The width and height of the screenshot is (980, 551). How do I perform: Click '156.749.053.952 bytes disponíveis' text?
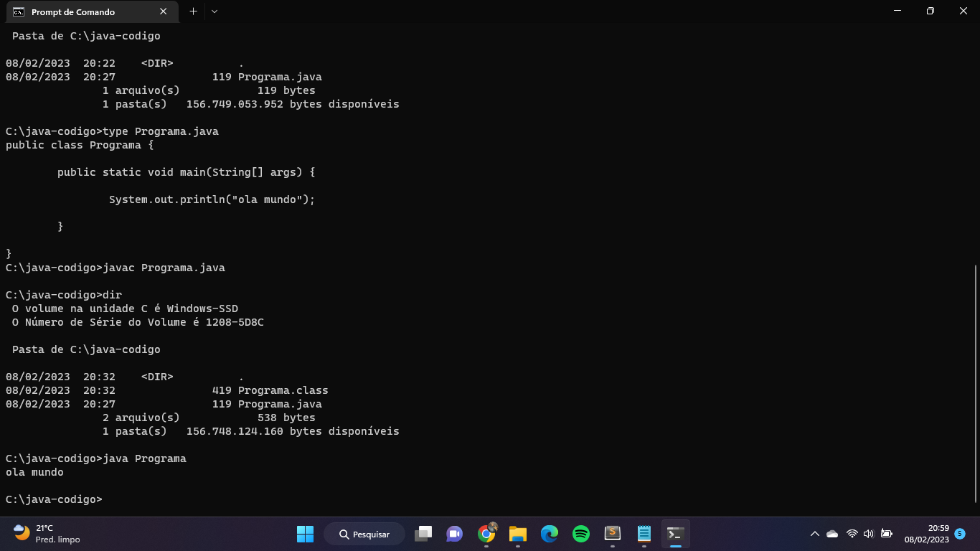point(293,104)
